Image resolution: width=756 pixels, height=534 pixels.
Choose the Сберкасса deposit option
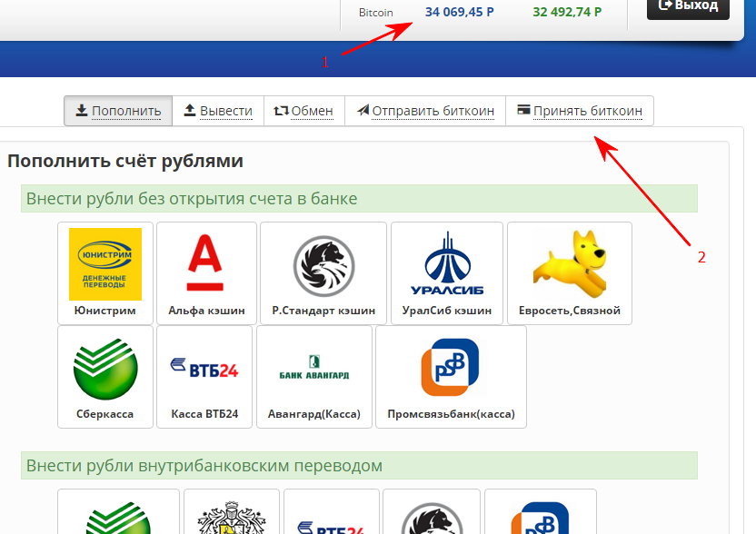(x=105, y=377)
